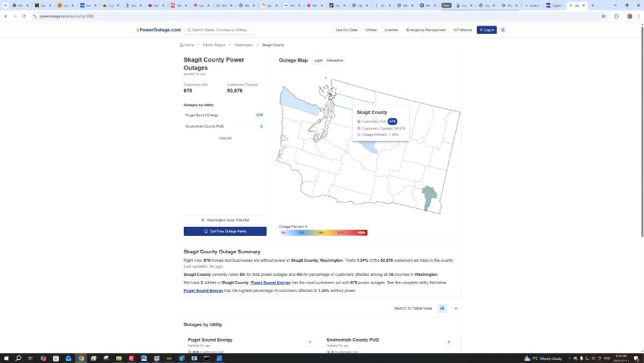Click Snohomish County PUD row in Outages by Utility list

point(224,126)
